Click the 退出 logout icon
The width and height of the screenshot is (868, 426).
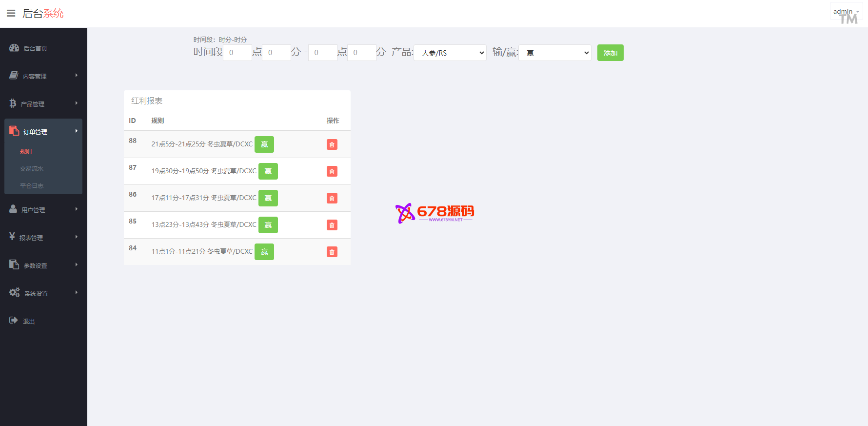pyautogui.click(x=14, y=321)
